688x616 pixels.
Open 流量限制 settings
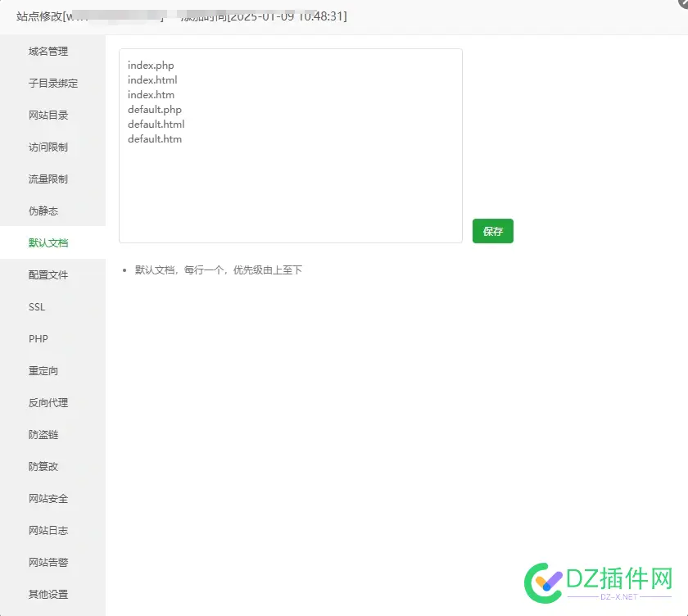pos(48,179)
